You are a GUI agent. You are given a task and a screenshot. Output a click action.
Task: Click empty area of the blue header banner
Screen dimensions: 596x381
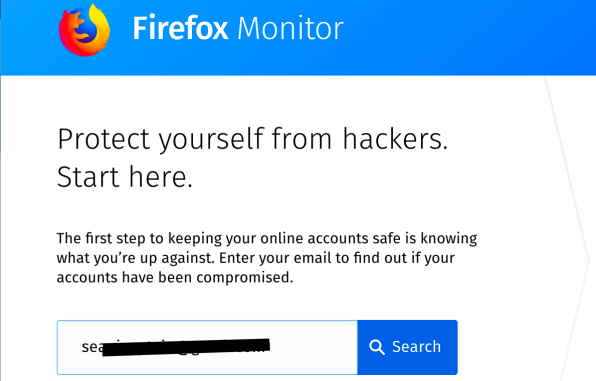point(468,36)
